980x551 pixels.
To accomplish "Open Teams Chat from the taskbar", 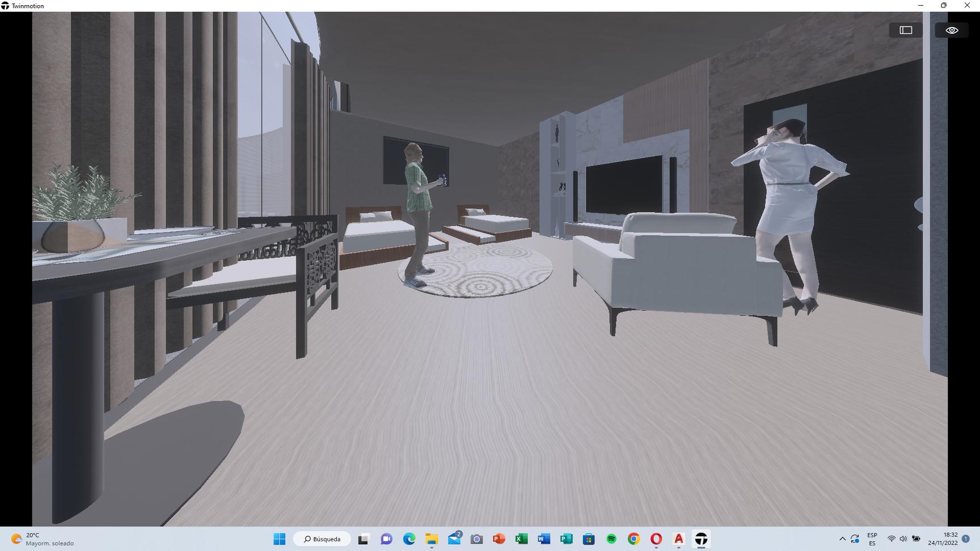I will (x=386, y=539).
